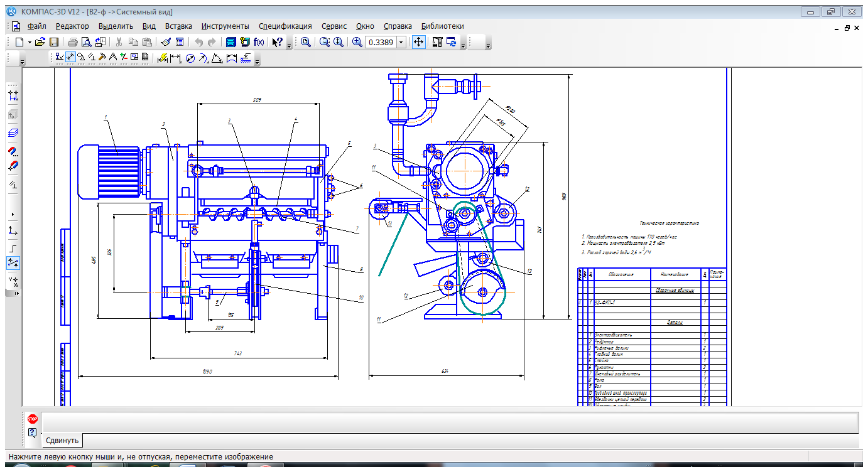The image size is (868, 467).
Task: Open the Library Manager icon
Action: 231,42
